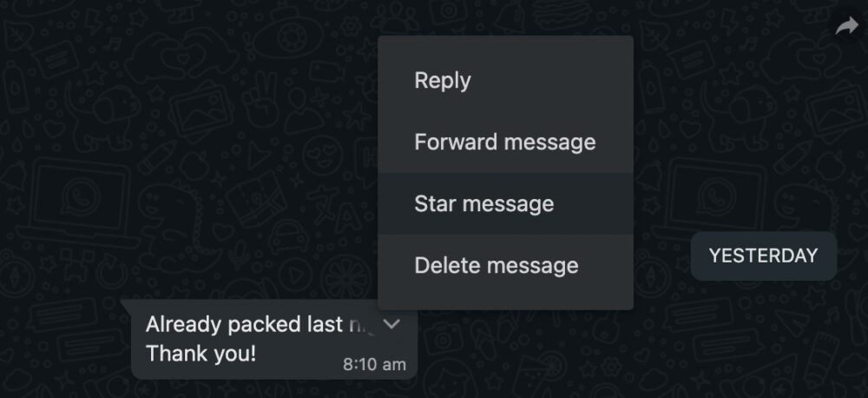This screenshot has width=868, height=398.
Task: Click the letter A doodle in the background
Action: click(349, 218)
